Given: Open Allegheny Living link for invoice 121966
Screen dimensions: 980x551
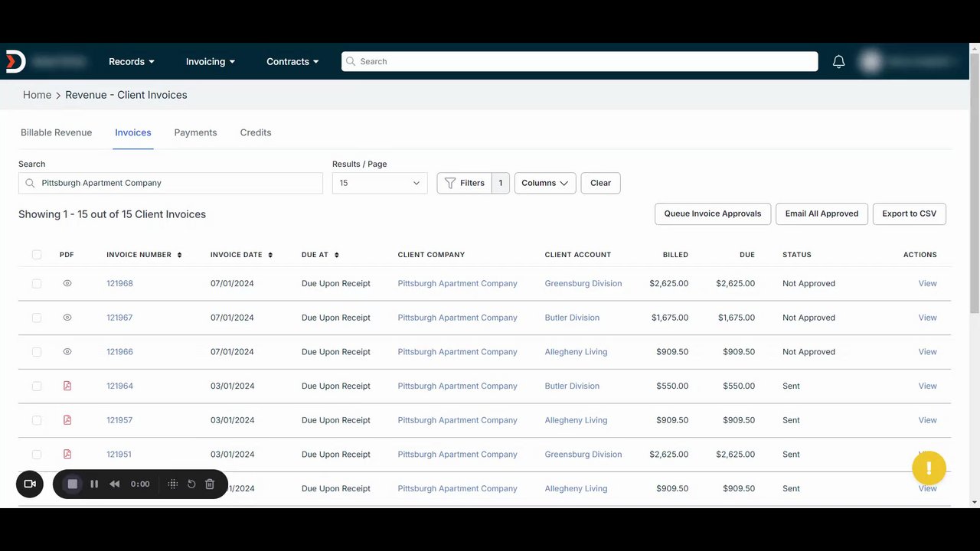Looking at the screenshot, I should click(576, 352).
